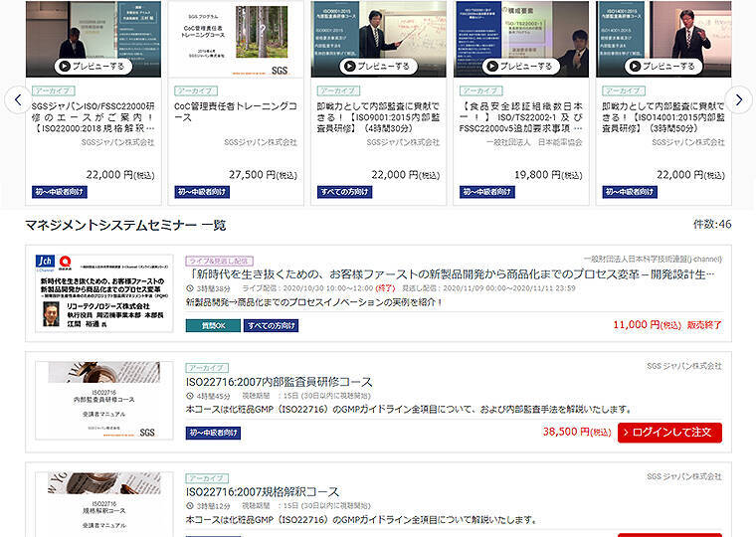Click 初〜中級者向け tag on 19,800円 card
The width and height of the screenshot is (756, 537).
point(487,192)
